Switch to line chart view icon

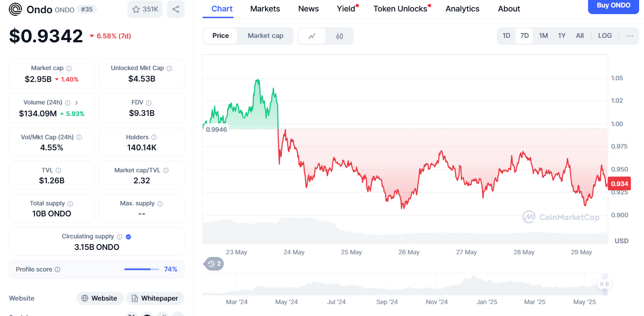(312, 36)
